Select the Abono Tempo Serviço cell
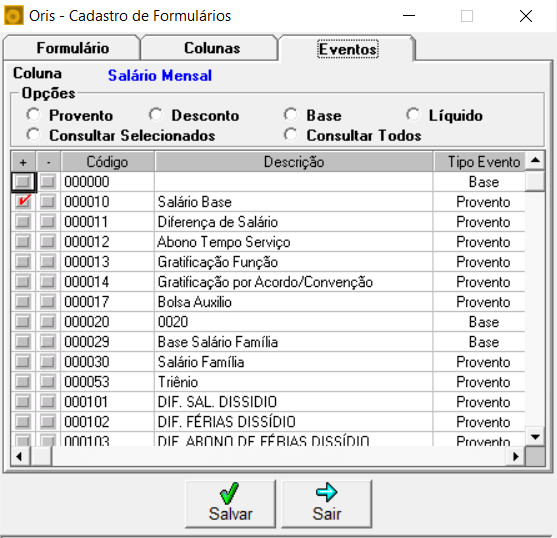Screen dimensions: 557x538 294,242
